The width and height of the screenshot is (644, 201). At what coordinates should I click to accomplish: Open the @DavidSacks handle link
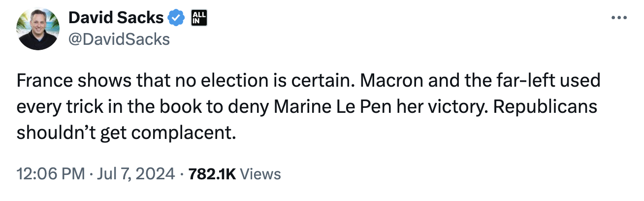(119, 39)
